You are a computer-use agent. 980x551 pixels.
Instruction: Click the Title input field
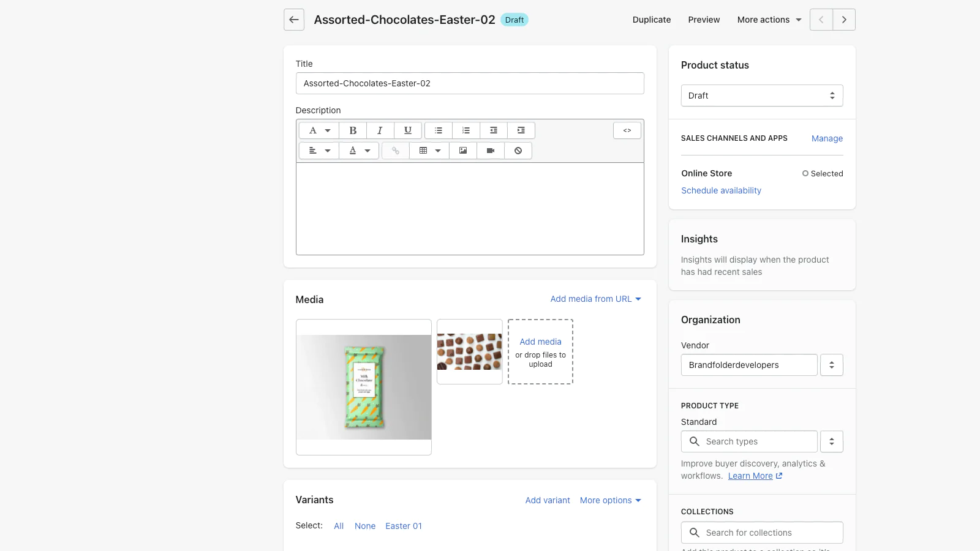470,83
